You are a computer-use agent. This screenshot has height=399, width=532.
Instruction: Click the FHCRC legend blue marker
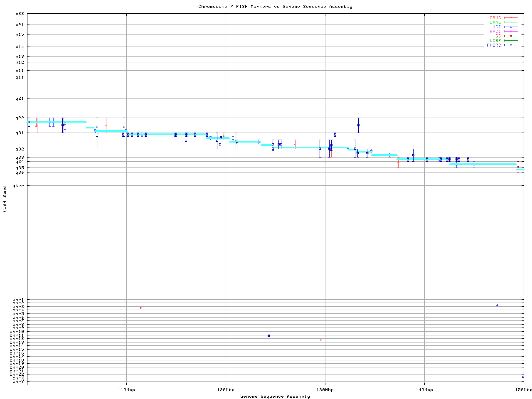pyautogui.click(x=511, y=45)
